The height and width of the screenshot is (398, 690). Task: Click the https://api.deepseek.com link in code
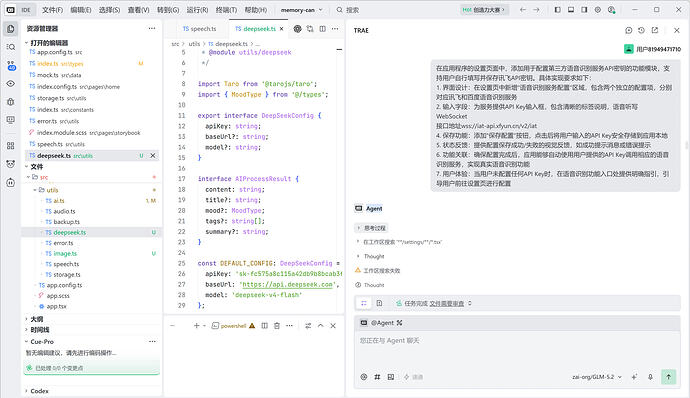(x=288, y=284)
